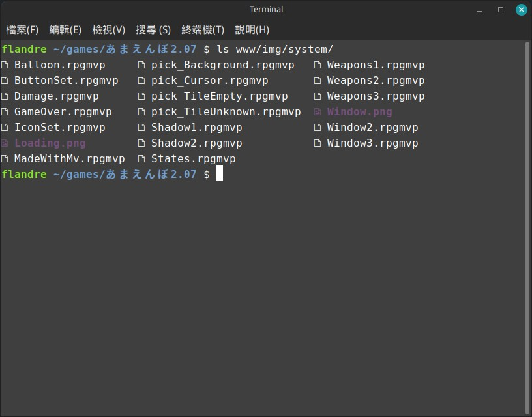
Task: Click the file icon next to ButtonSet.rpgmvp
Action: tap(5, 80)
